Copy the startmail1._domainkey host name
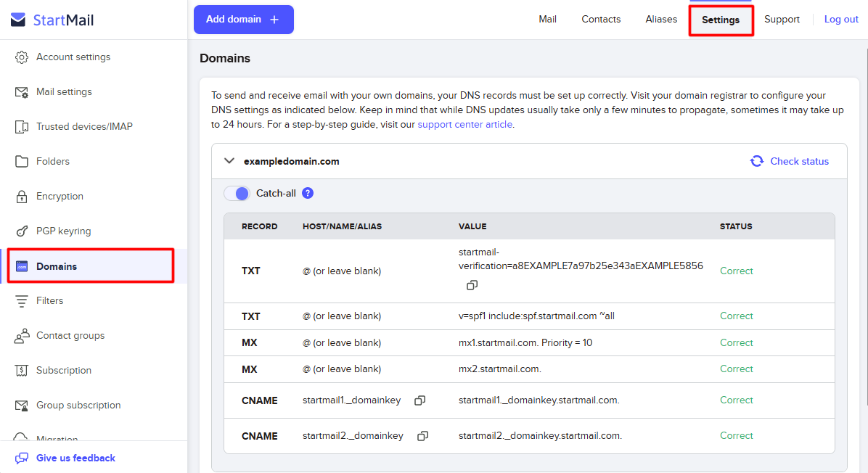This screenshot has width=868, height=473. click(420, 400)
